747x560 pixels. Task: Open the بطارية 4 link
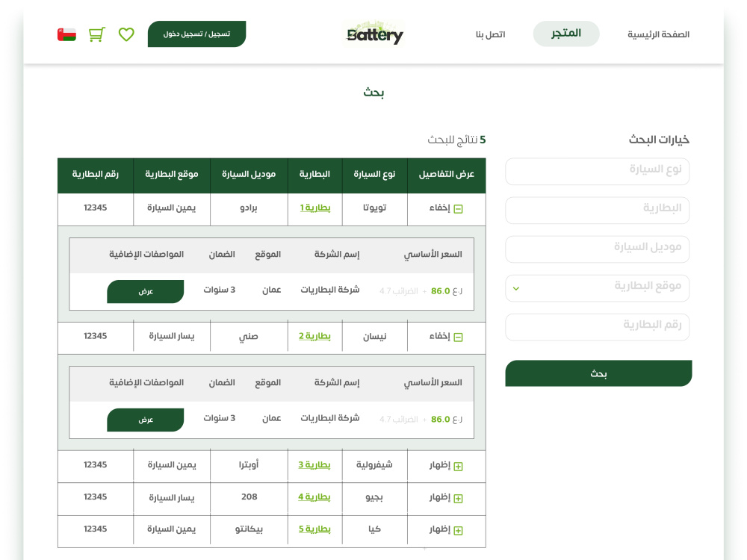pos(314,497)
